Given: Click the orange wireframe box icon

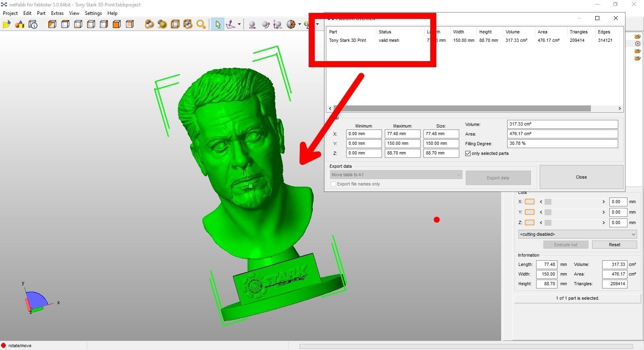Looking at the screenshot, I should coord(175,25).
